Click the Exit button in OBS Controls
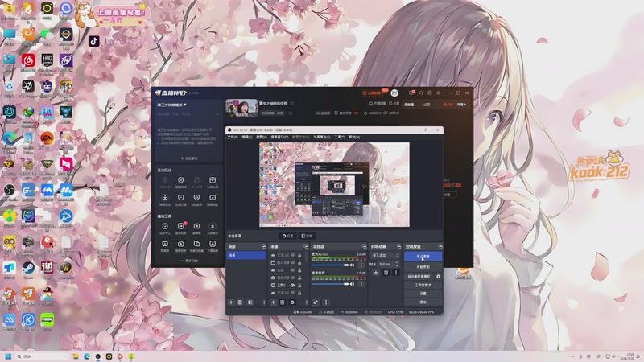This screenshot has height=362, width=644. pyautogui.click(x=423, y=302)
